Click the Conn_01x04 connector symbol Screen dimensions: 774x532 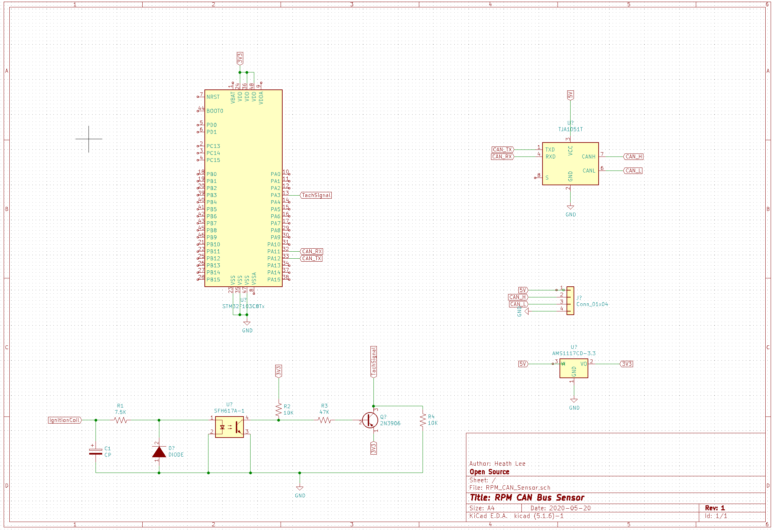(571, 300)
